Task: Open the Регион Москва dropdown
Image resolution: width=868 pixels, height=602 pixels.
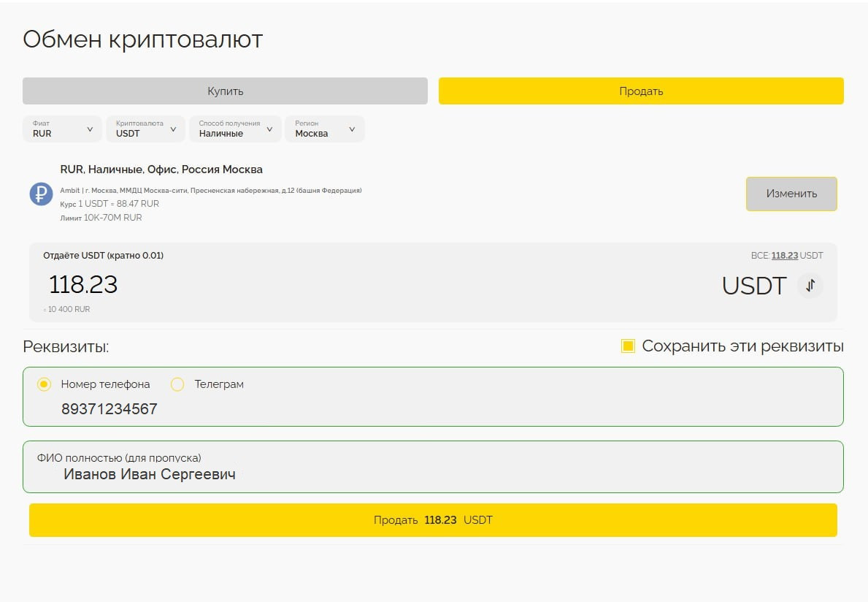Action: [x=323, y=129]
